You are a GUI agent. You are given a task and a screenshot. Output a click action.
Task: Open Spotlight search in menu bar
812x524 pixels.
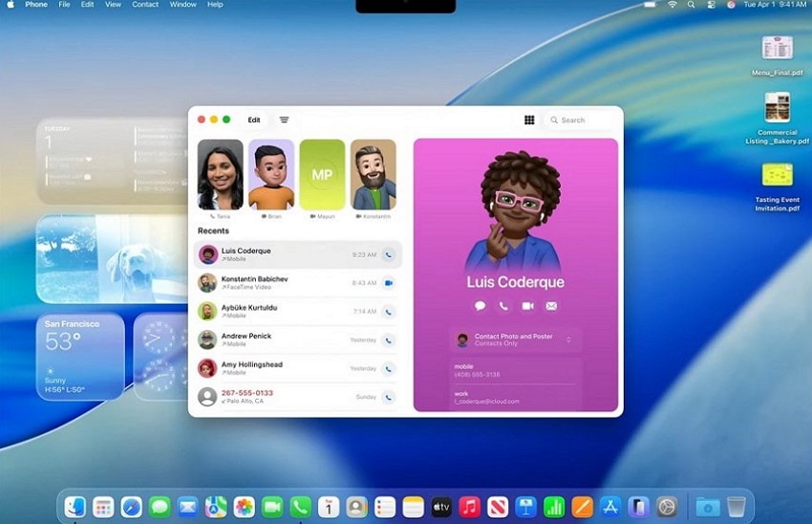pos(692,5)
